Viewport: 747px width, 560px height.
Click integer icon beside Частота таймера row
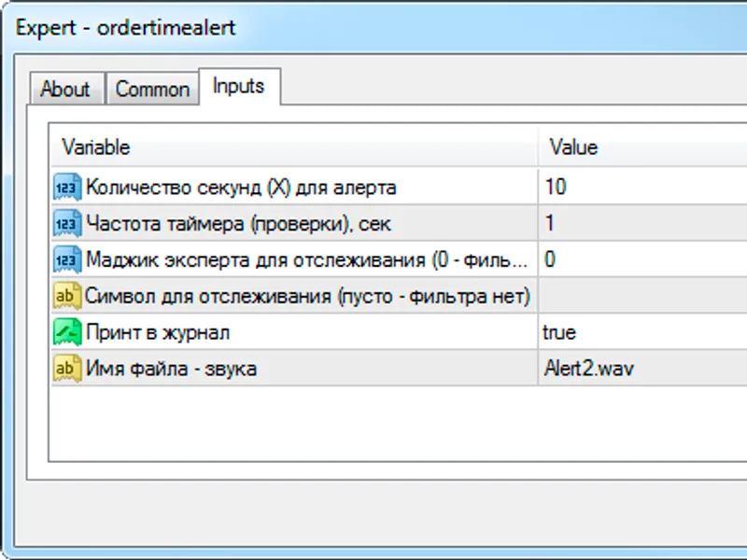pos(67,223)
